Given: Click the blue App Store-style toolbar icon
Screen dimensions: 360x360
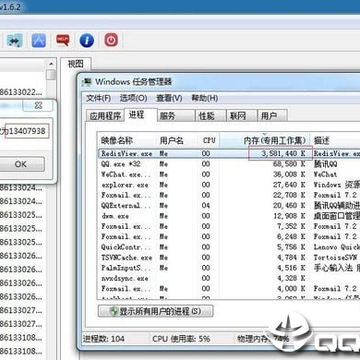Looking at the screenshot, I should point(39,41).
